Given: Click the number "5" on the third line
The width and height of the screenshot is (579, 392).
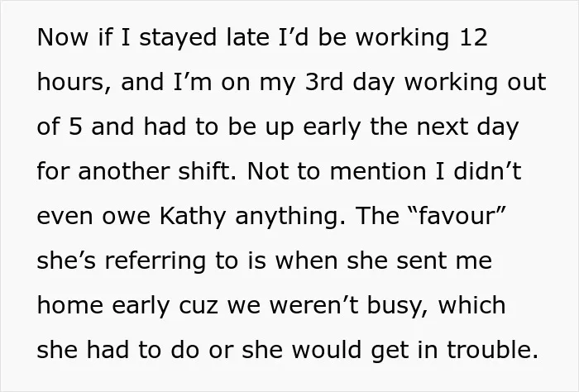Looking at the screenshot, I should (75, 127).
